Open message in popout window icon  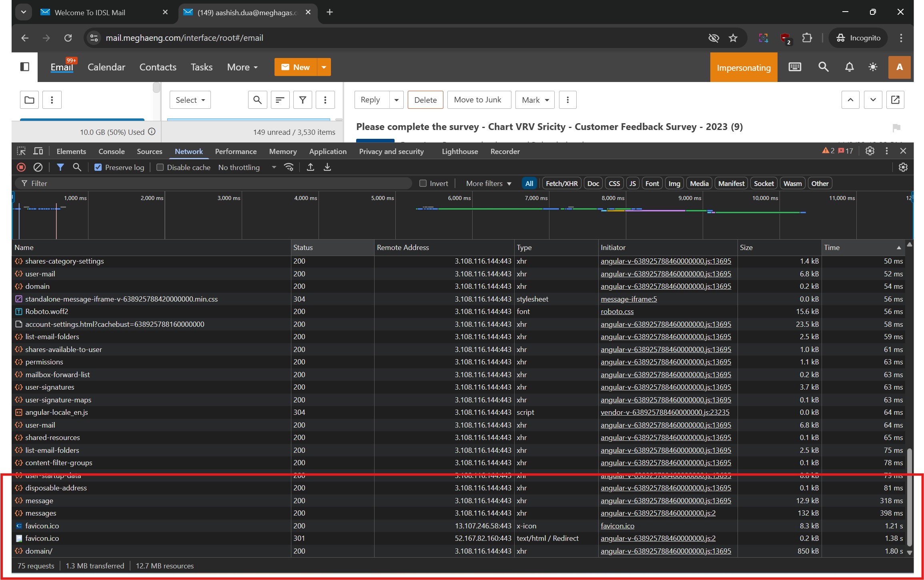pos(895,100)
